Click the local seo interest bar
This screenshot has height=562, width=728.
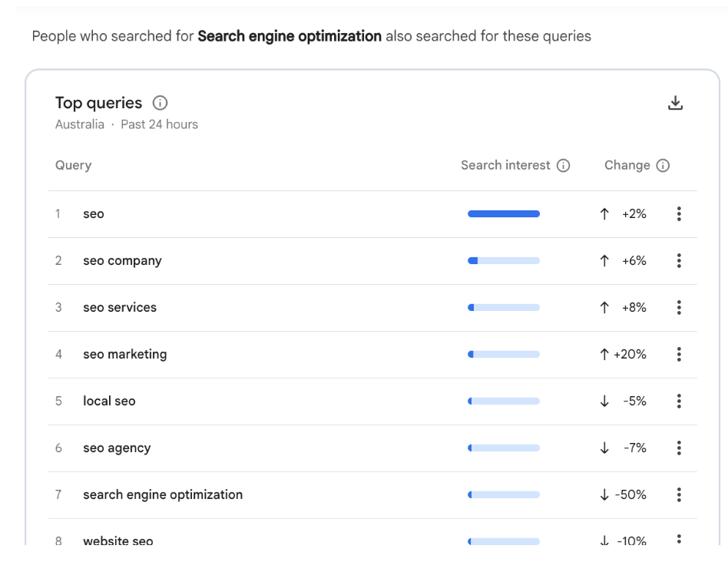coord(504,401)
